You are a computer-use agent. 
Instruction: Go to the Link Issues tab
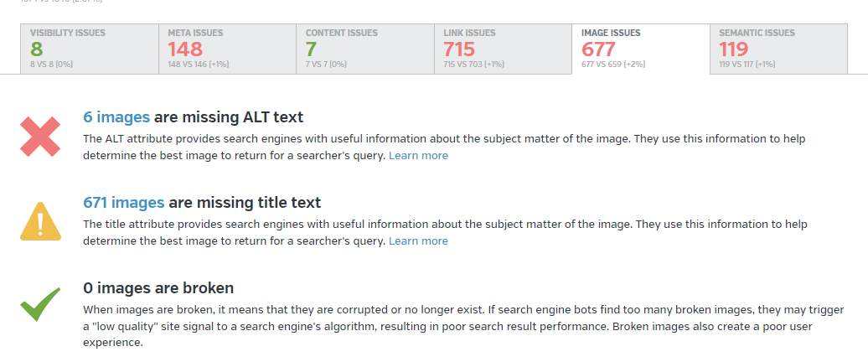coord(502,49)
